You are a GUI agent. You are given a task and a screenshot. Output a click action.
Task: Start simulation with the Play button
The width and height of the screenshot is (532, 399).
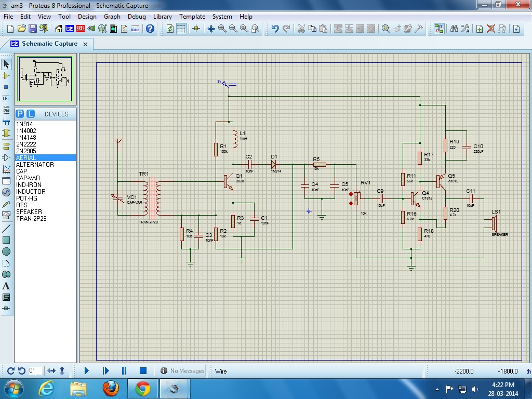click(x=87, y=370)
